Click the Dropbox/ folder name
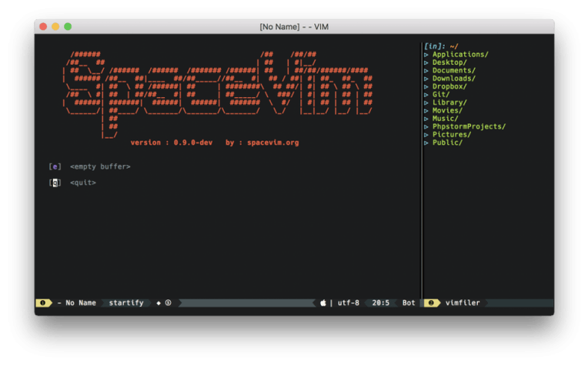Image resolution: width=588 pixels, height=365 pixels. click(x=449, y=87)
